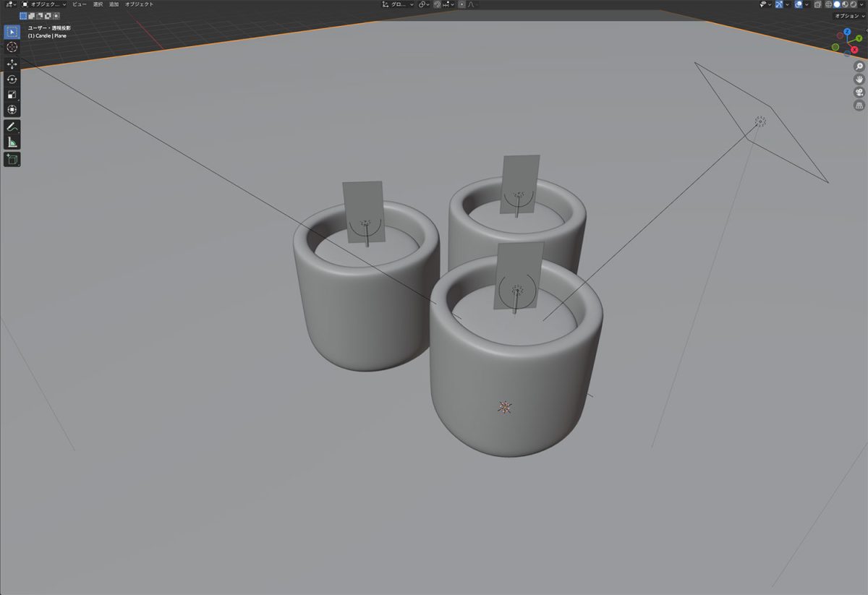Open the ビュー menu

[x=79, y=4]
